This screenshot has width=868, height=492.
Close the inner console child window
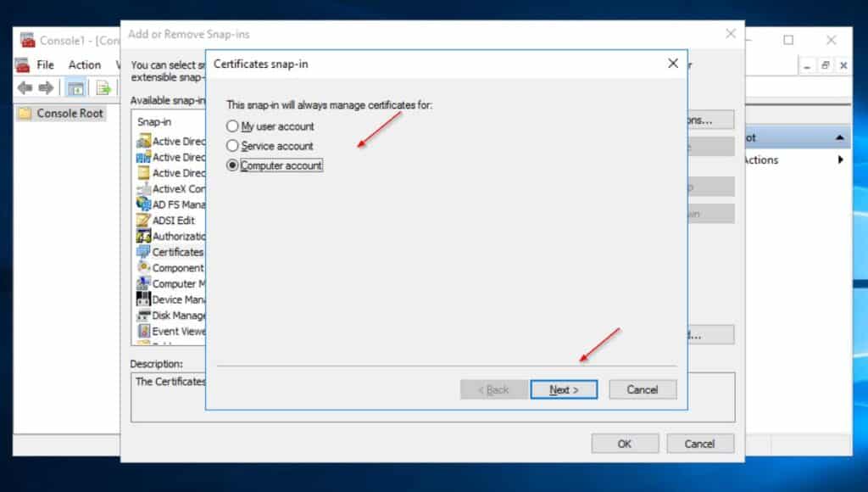tap(843, 65)
